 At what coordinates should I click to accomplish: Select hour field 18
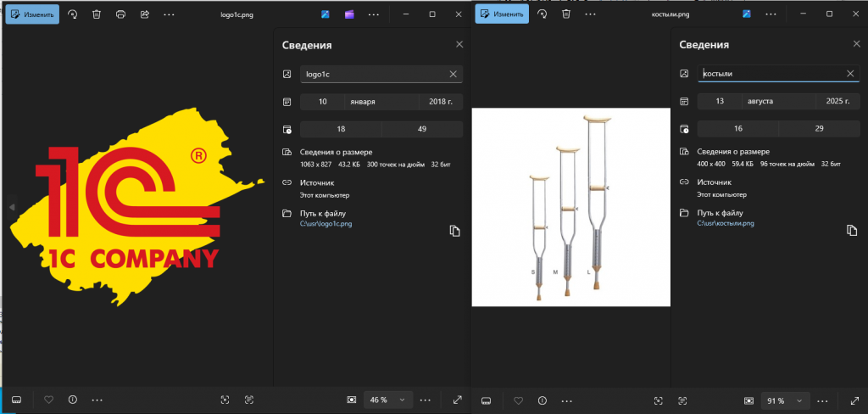[341, 129]
